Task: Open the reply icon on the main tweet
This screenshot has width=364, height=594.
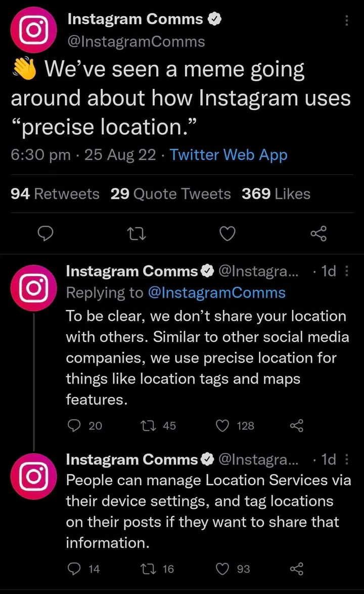Action: tap(46, 234)
